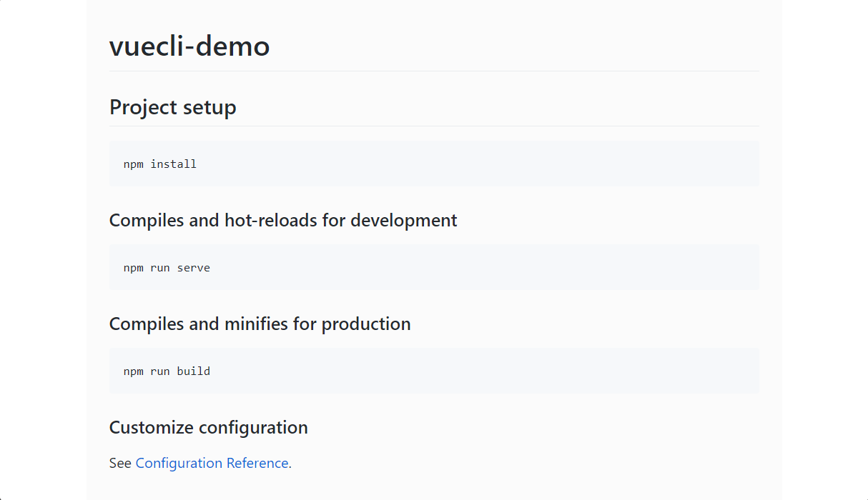Viewport: 868px width, 500px height.
Task: Select the npm run build code block
Action: coord(433,371)
